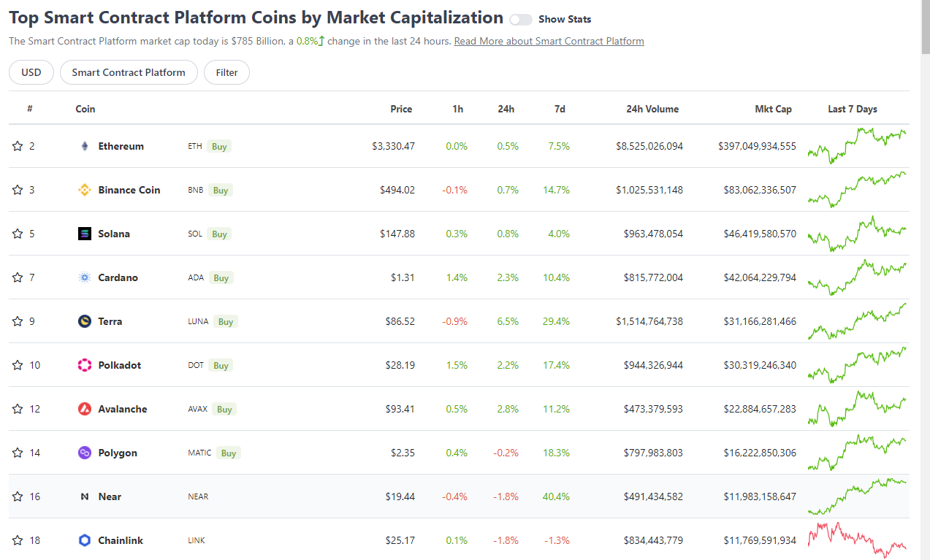The height and width of the screenshot is (560, 930).
Task: Star the Chainlink row
Action: tap(18, 540)
